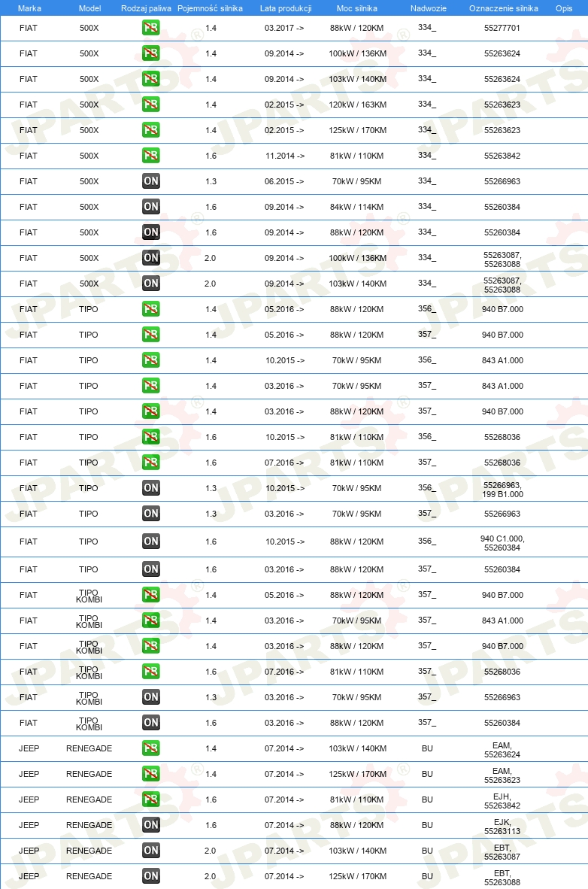The image size is (588, 889).
Task: Click the petrol icon in the 55277701 engine row
Action: 151,28
